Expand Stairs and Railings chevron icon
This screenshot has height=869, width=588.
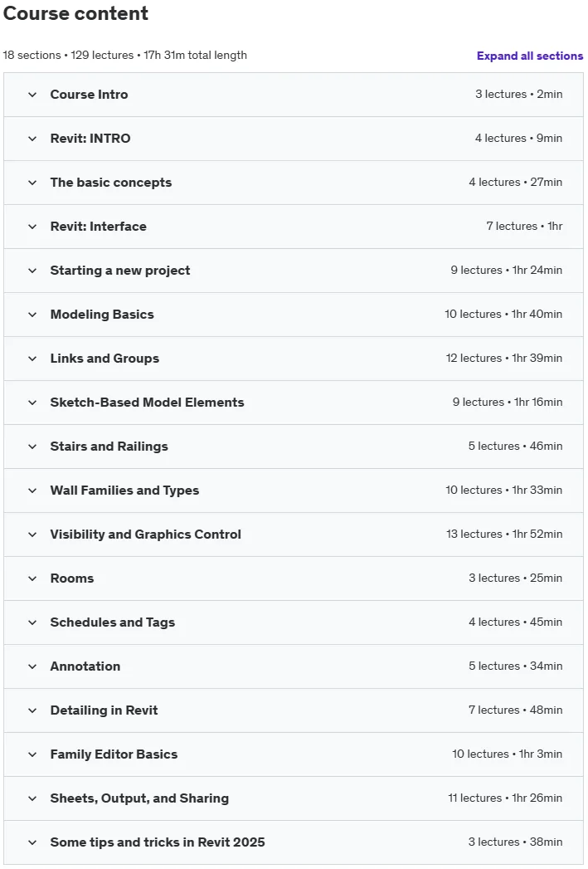pyautogui.click(x=32, y=447)
